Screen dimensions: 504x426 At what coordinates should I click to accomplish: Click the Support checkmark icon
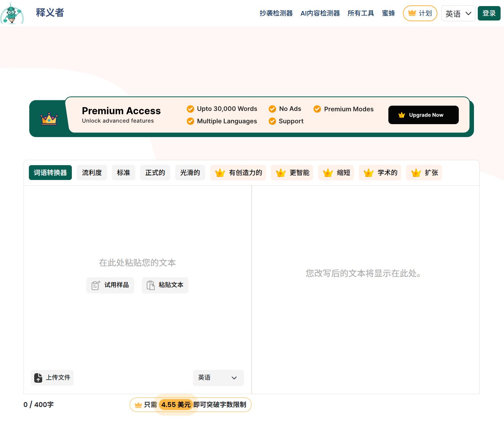272,121
